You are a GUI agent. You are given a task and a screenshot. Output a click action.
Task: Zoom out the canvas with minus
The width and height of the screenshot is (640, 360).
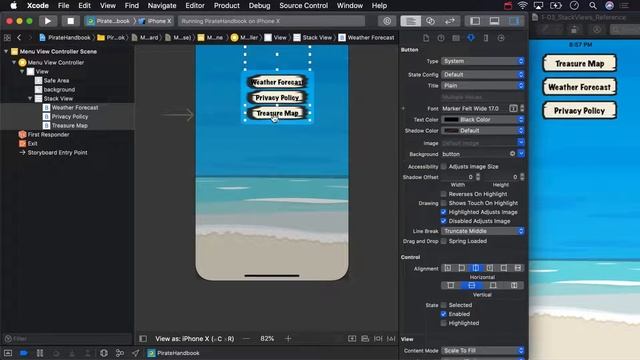tap(246, 338)
